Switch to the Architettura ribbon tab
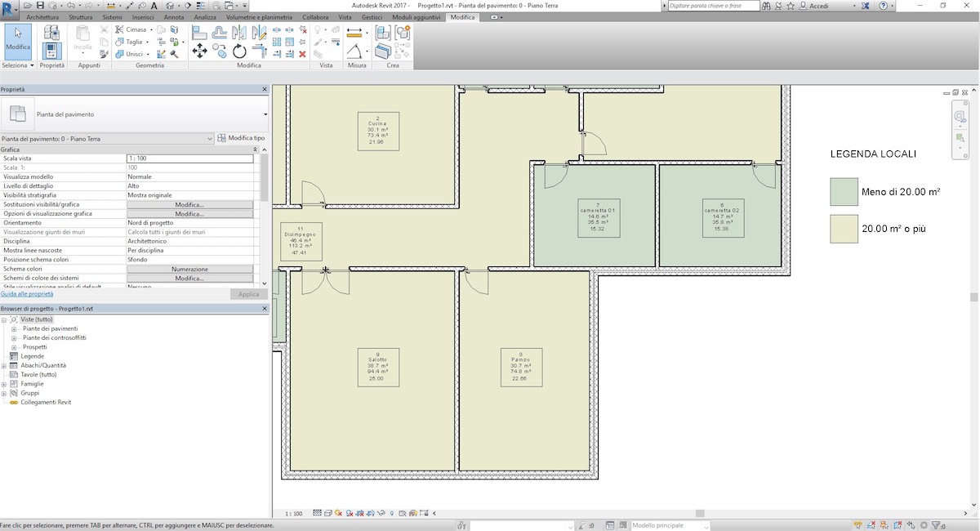Image resolution: width=980 pixels, height=531 pixels. 42,16
